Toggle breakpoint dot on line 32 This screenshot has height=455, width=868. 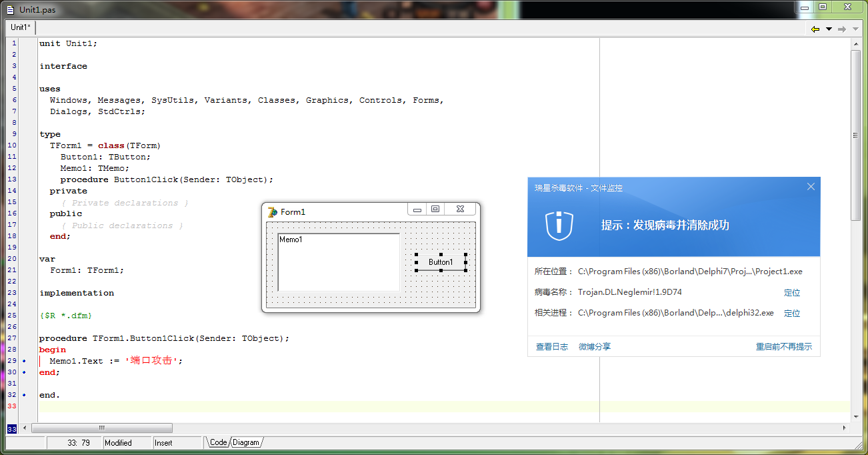click(x=24, y=395)
